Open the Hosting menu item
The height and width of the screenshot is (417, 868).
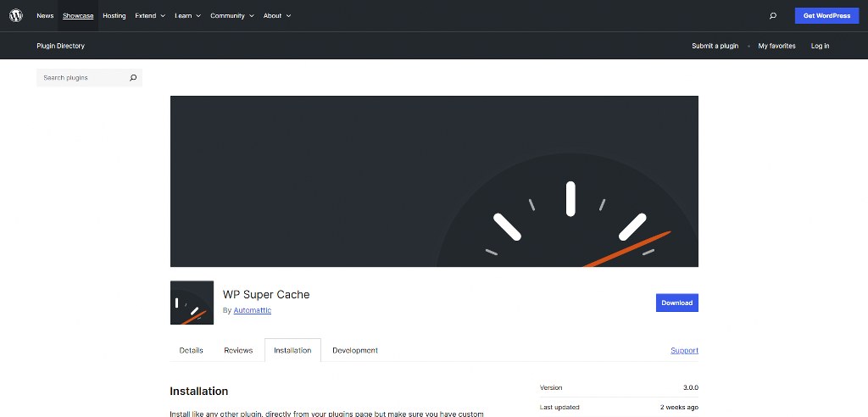tap(114, 16)
